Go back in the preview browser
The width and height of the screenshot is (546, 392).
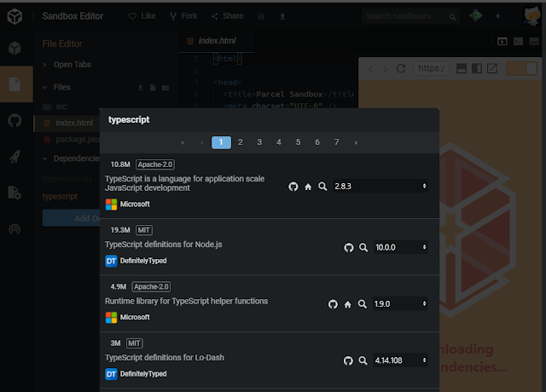pos(370,68)
